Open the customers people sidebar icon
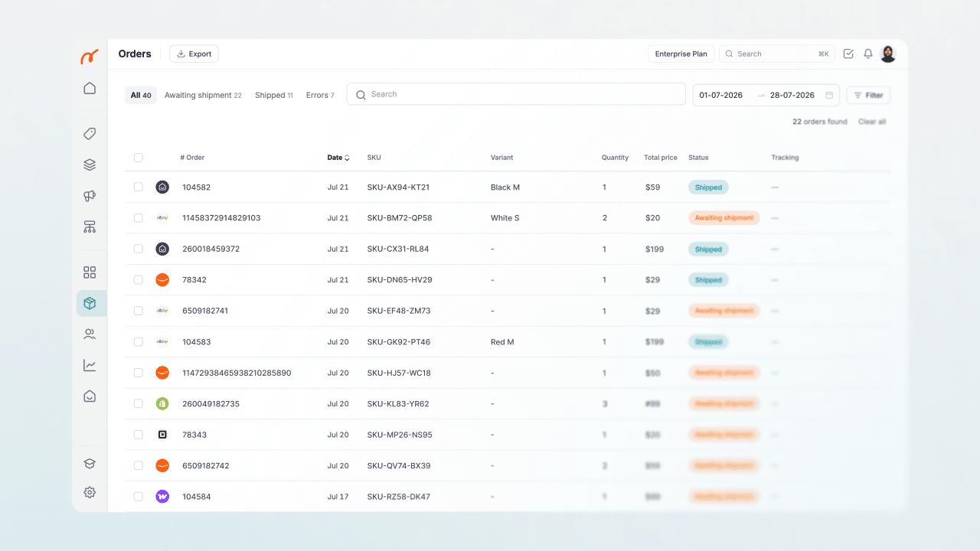 [x=90, y=334]
